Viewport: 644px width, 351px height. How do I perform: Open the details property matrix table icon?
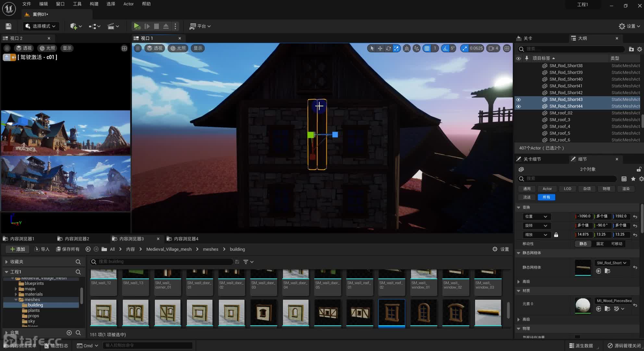coord(624,179)
